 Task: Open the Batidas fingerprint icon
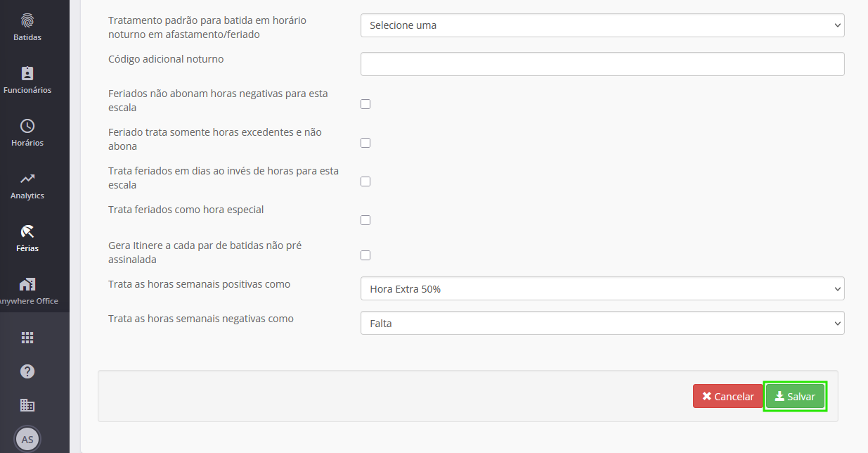tap(27, 20)
